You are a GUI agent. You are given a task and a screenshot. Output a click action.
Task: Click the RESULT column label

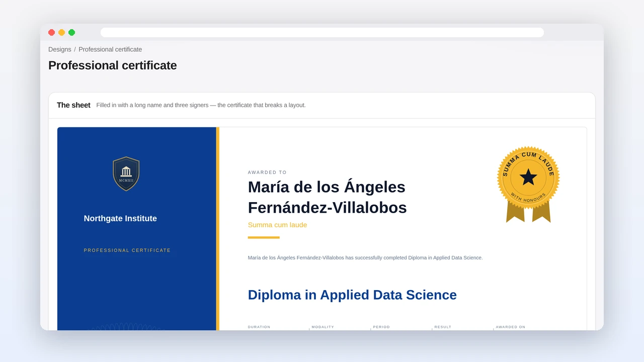coord(443,327)
